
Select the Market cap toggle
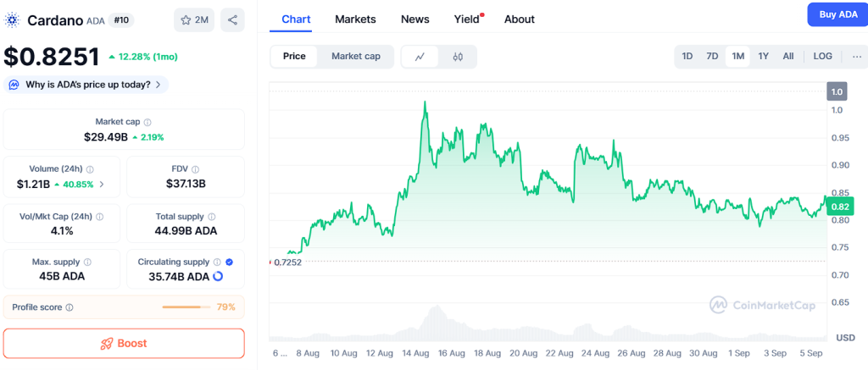[x=356, y=57]
